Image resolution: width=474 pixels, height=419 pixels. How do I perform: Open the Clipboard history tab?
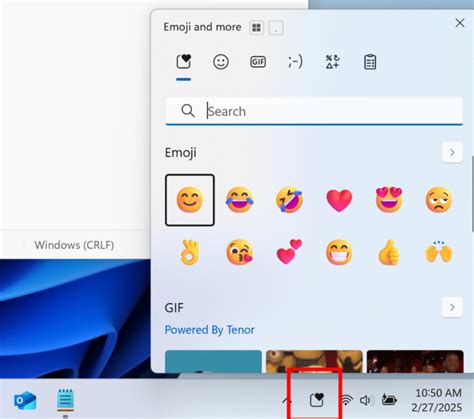pyautogui.click(x=370, y=62)
